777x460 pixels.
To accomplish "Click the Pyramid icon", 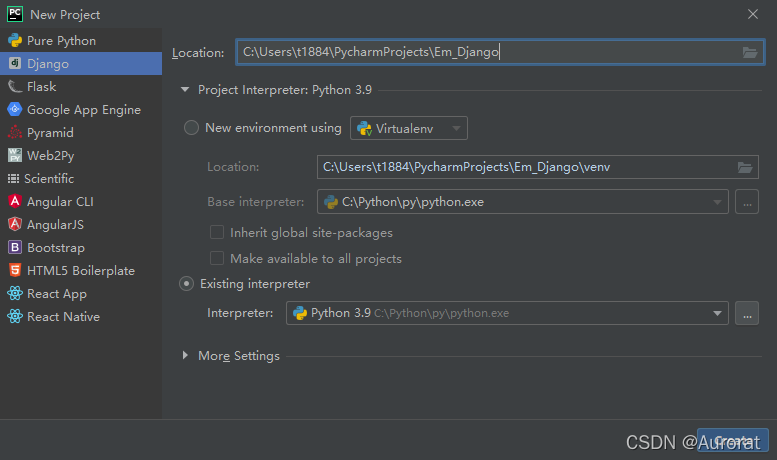I will (x=15, y=132).
